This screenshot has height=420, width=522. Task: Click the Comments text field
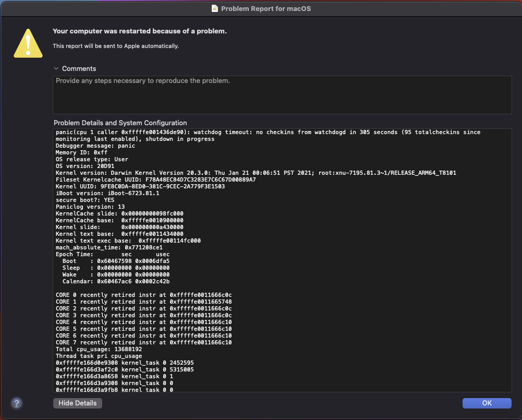[282, 95]
